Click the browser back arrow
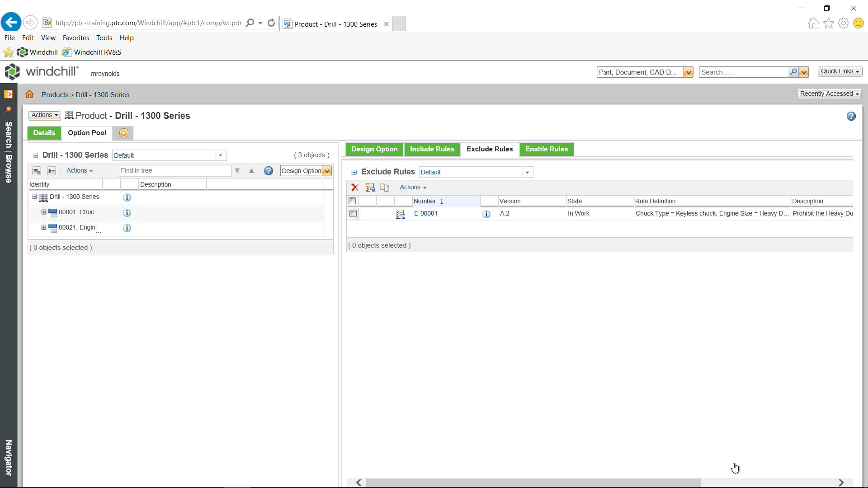Viewport: 868px width, 488px height. tap(11, 22)
